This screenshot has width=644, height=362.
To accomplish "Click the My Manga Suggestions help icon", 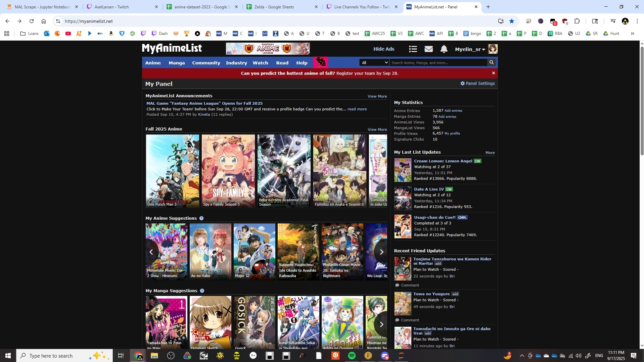I will 202,291.
